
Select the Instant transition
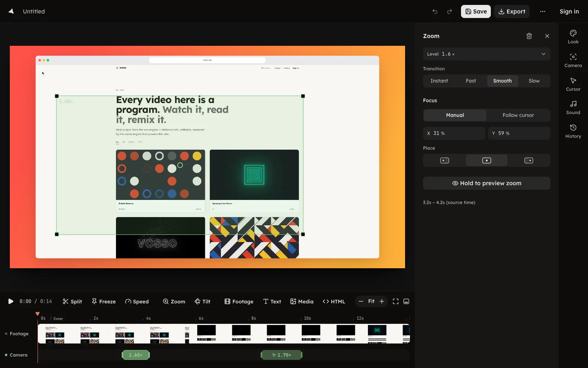[439, 81]
